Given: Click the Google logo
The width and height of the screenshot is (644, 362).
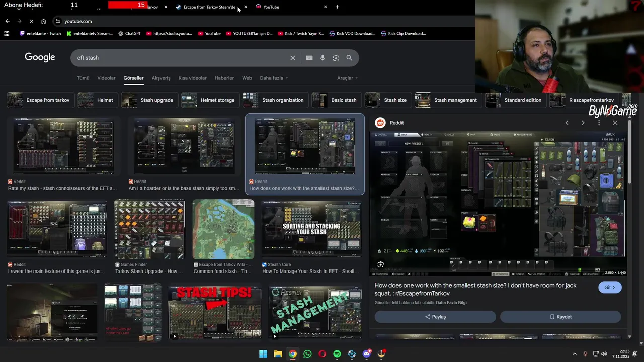Looking at the screenshot, I should pos(40,57).
